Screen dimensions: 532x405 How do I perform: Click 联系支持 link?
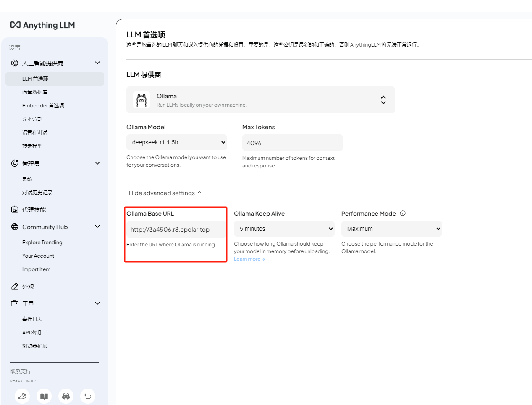coord(21,371)
